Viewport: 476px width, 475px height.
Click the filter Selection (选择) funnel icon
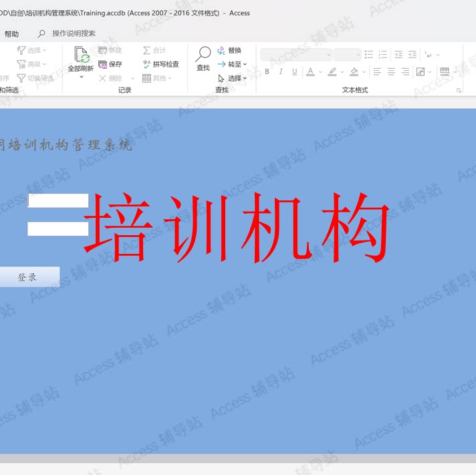coord(21,50)
